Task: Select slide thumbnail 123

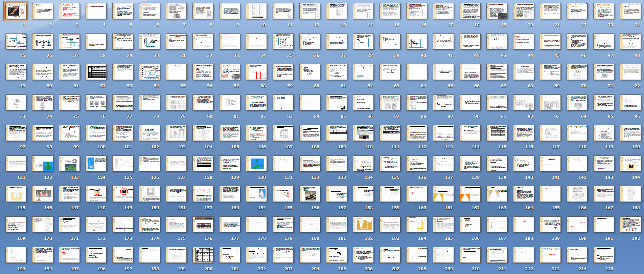Action: pyautogui.click(x=69, y=164)
